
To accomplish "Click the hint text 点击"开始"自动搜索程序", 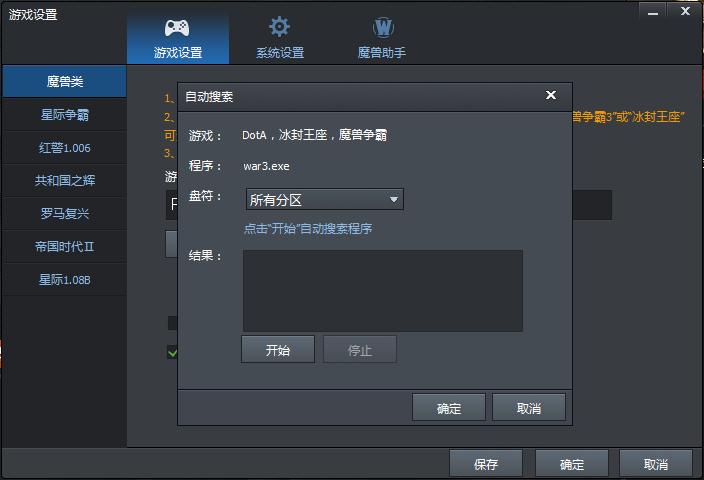I will (308, 229).
